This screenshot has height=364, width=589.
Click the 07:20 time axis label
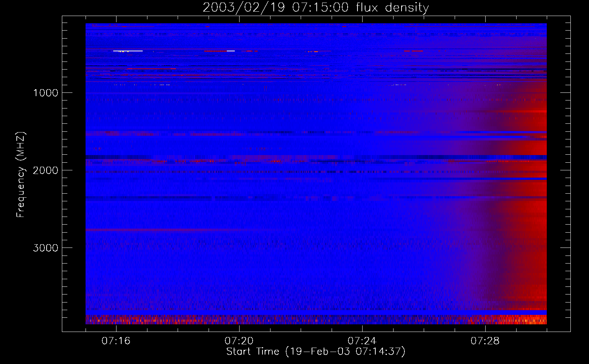tap(239, 341)
